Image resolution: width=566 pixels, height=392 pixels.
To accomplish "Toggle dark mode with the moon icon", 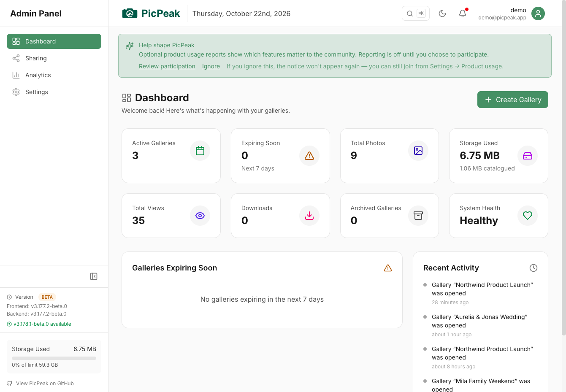I will (x=442, y=14).
